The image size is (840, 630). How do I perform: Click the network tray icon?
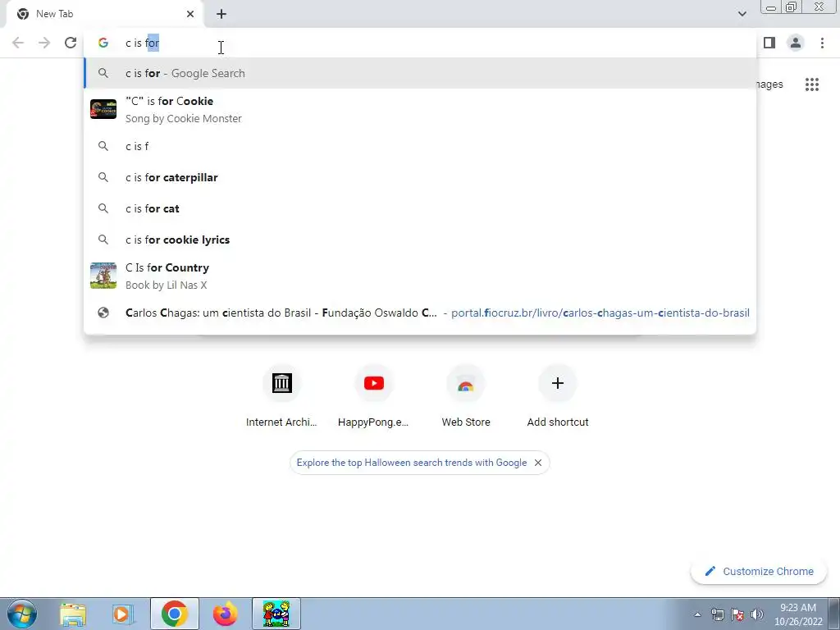point(717,614)
